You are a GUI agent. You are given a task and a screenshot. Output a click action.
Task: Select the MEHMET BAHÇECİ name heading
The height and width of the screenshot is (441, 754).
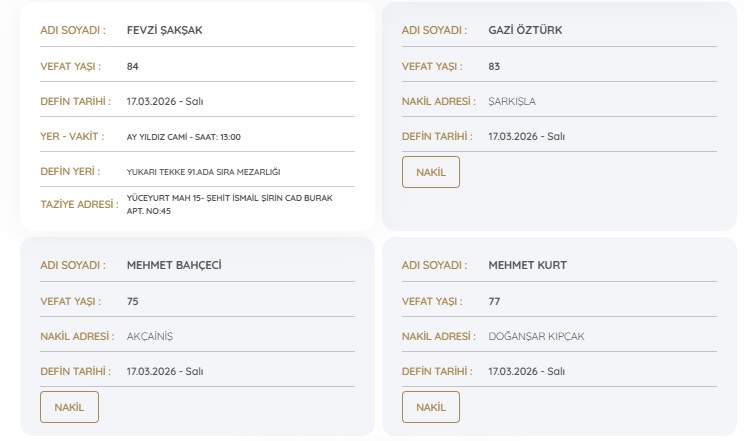(x=174, y=265)
